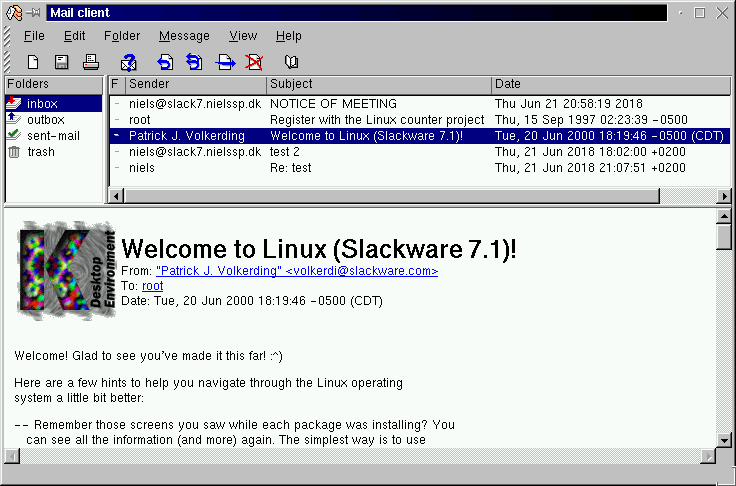736x486 pixels.
Task: Open the NOTICE OF MEETING message
Action: click(333, 104)
